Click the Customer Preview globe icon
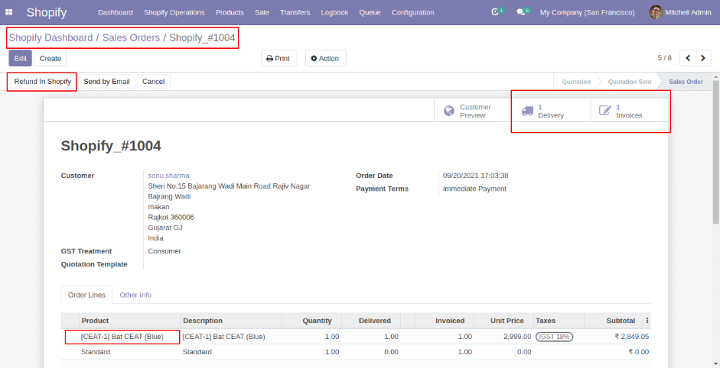This screenshot has height=368, width=720. point(449,111)
